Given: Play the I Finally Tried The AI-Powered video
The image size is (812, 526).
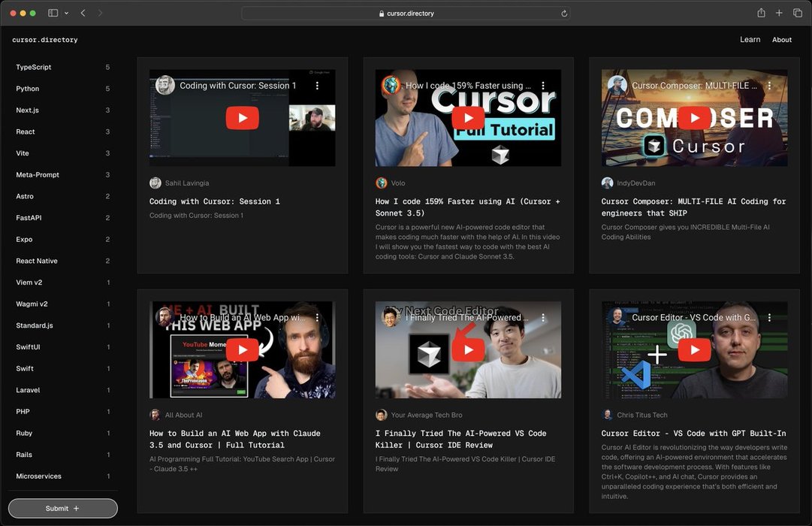Looking at the screenshot, I should point(468,350).
